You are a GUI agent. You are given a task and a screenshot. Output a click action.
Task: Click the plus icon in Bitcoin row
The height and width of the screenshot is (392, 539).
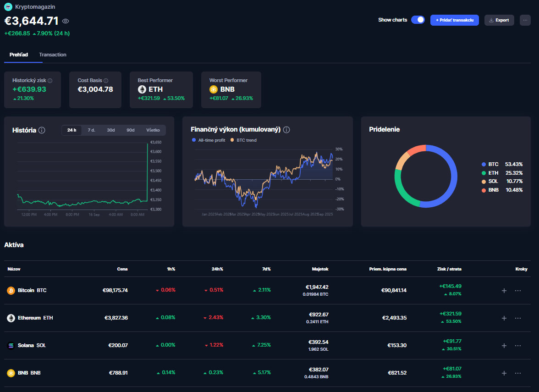pyautogui.click(x=504, y=291)
